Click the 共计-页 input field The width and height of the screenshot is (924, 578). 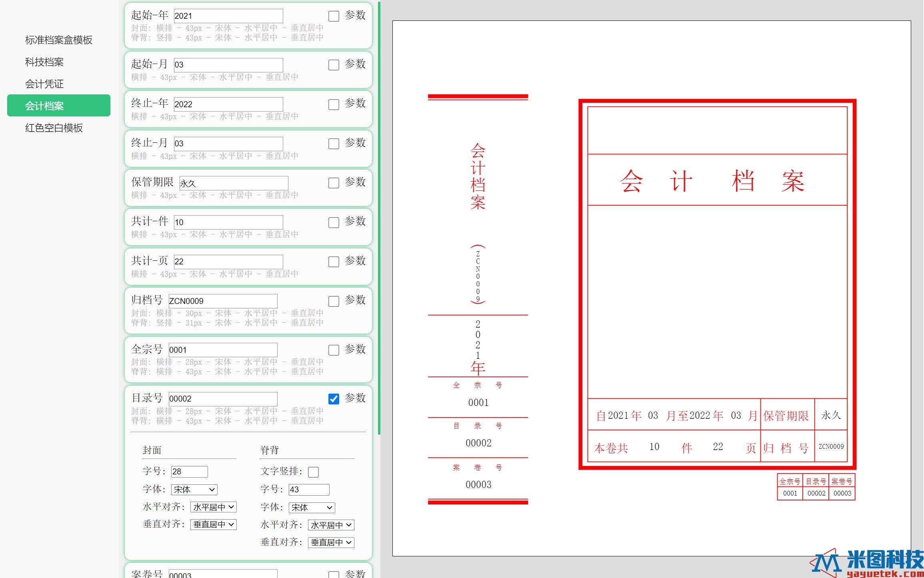(x=228, y=262)
